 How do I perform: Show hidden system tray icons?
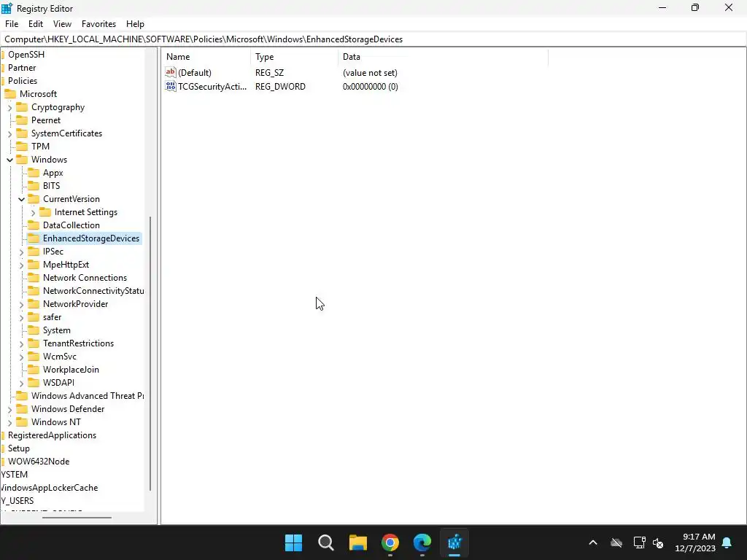coord(593,542)
